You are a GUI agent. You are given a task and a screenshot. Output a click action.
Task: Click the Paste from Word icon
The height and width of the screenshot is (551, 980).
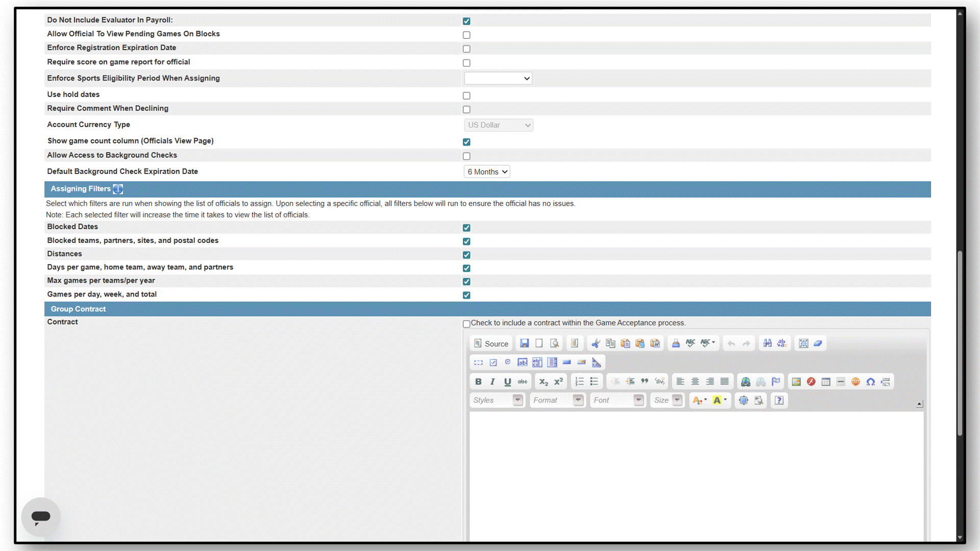coord(655,343)
